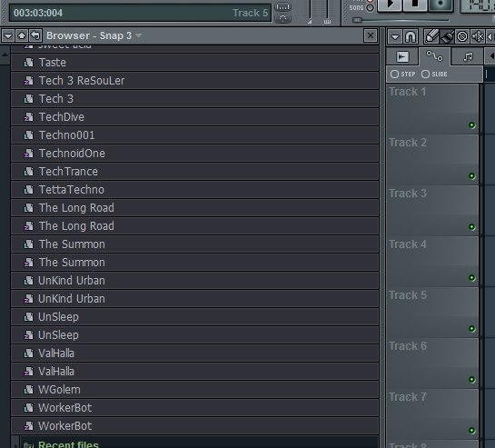Select The Summon entry with plain file icon
The width and height of the screenshot is (495, 448).
coord(194,244)
